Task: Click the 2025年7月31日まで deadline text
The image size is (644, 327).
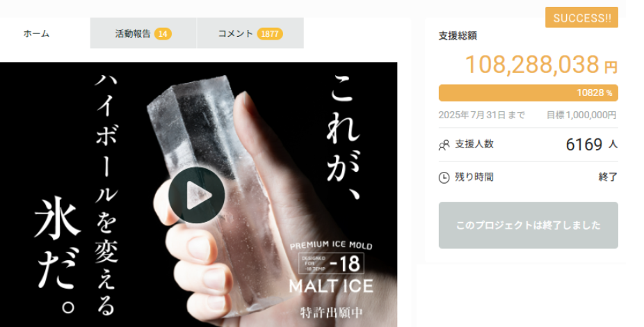Action: [482, 115]
